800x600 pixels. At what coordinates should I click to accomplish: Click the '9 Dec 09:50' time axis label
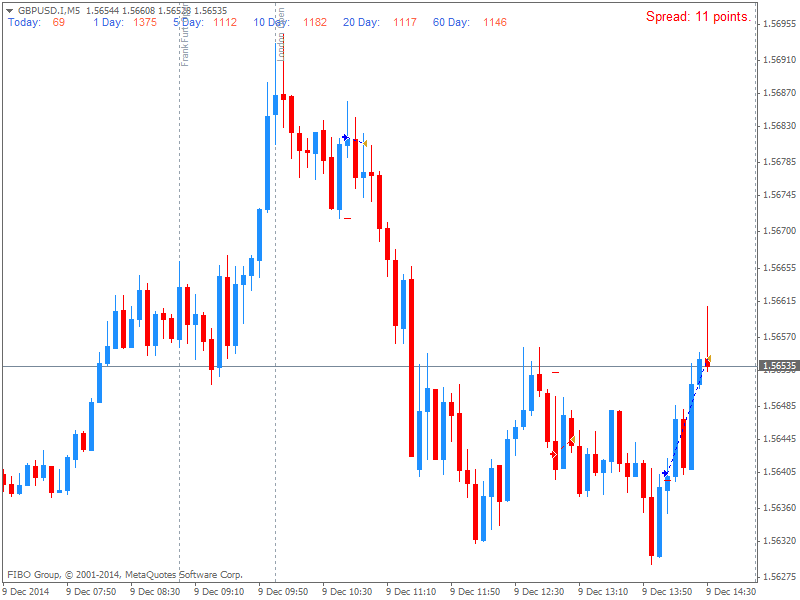tap(283, 591)
